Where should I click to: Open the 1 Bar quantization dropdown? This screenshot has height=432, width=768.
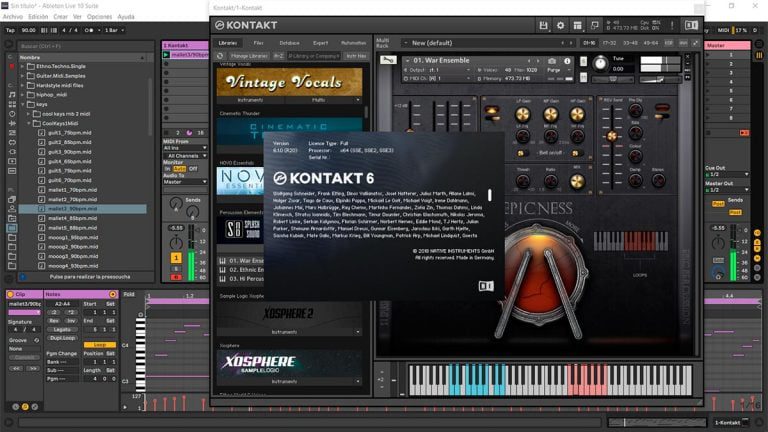pyautogui.click(x=114, y=30)
